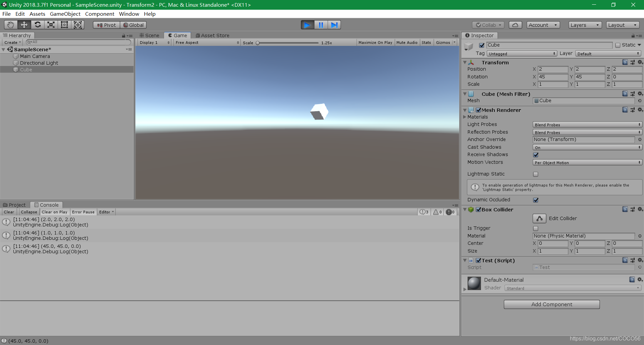The image size is (644, 345).
Task: Pause the running game
Action: [x=321, y=25]
